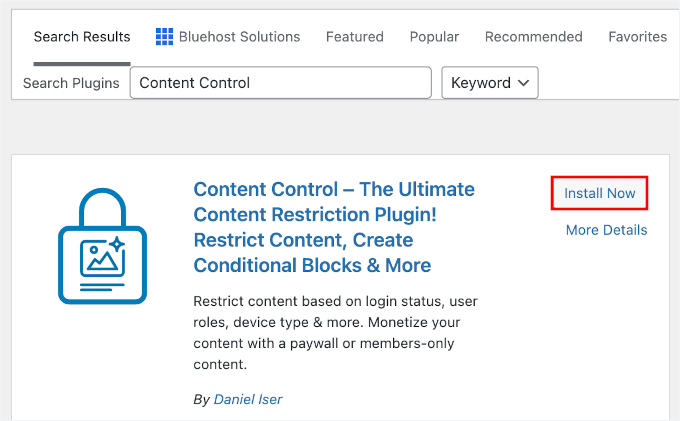Screen dimensions: 680x421
Task: Open the Favorites tab
Action: click(x=637, y=37)
